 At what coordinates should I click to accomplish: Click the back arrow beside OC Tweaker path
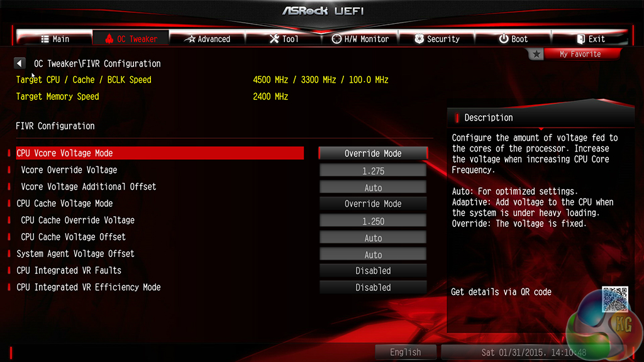pyautogui.click(x=19, y=63)
